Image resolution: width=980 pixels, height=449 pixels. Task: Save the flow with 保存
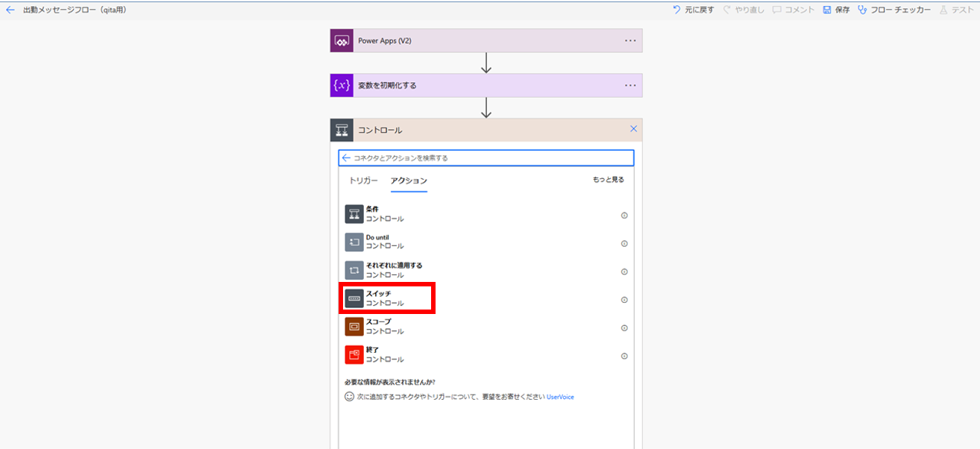[x=836, y=10]
